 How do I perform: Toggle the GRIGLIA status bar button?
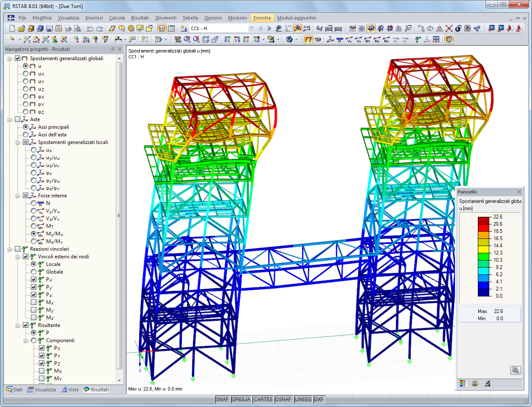[x=241, y=399]
